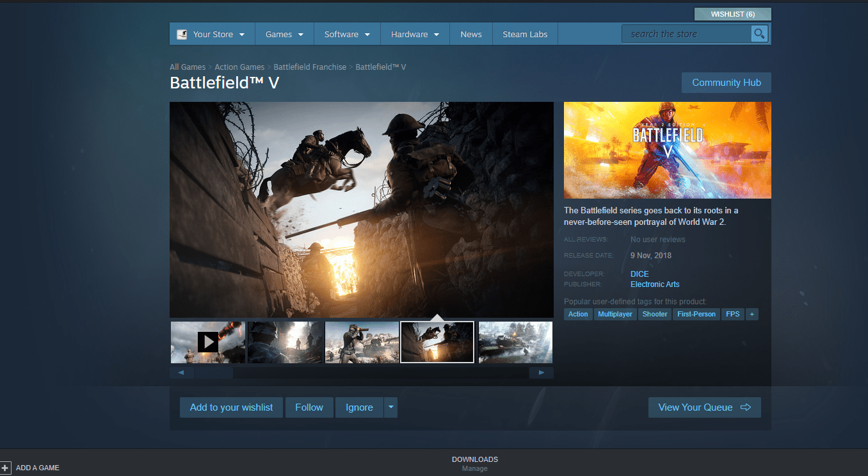Select the FPS tag

[732, 314]
